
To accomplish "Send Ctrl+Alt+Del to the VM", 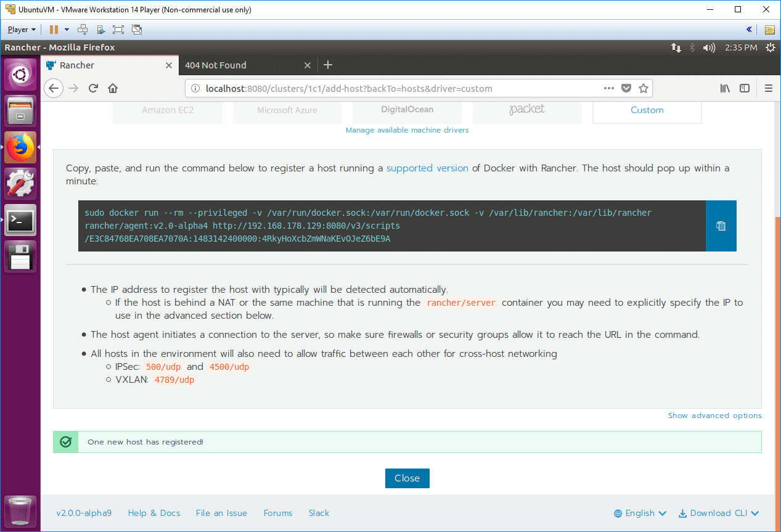I will pyautogui.click(x=83, y=29).
